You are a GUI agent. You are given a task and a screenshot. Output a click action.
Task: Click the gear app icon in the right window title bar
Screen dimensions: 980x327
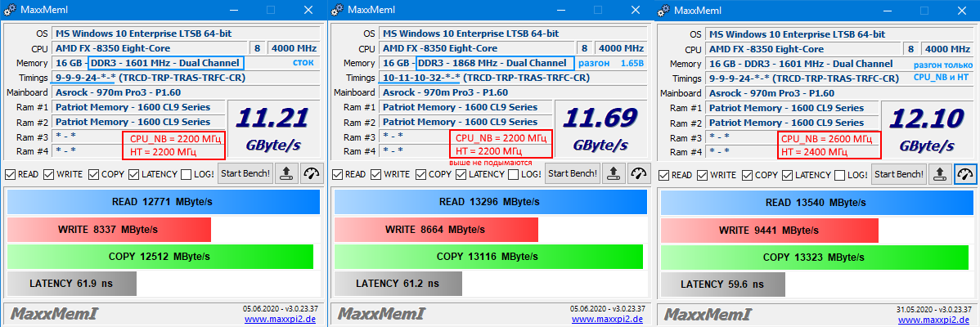coord(663,9)
